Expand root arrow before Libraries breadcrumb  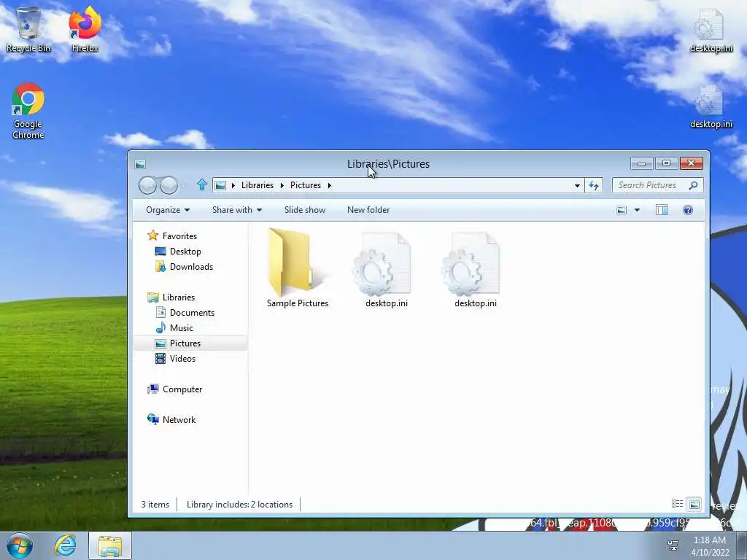pyautogui.click(x=233, y=185)
